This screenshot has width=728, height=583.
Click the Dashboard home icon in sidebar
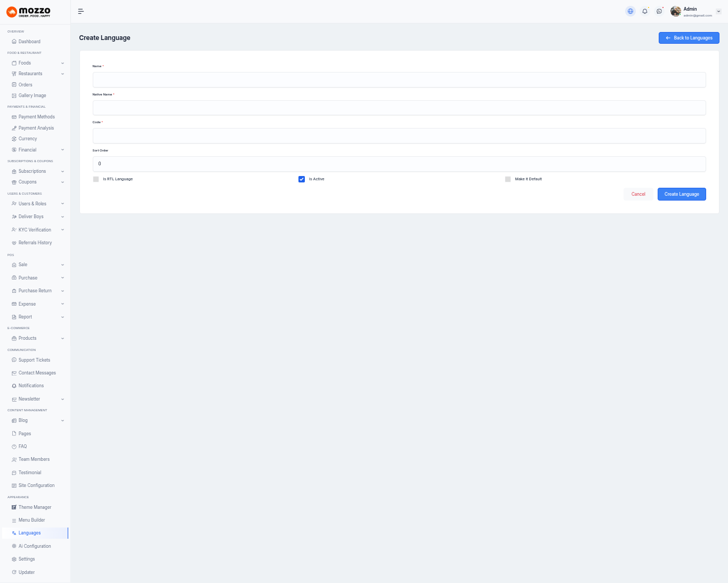[14, 42]
